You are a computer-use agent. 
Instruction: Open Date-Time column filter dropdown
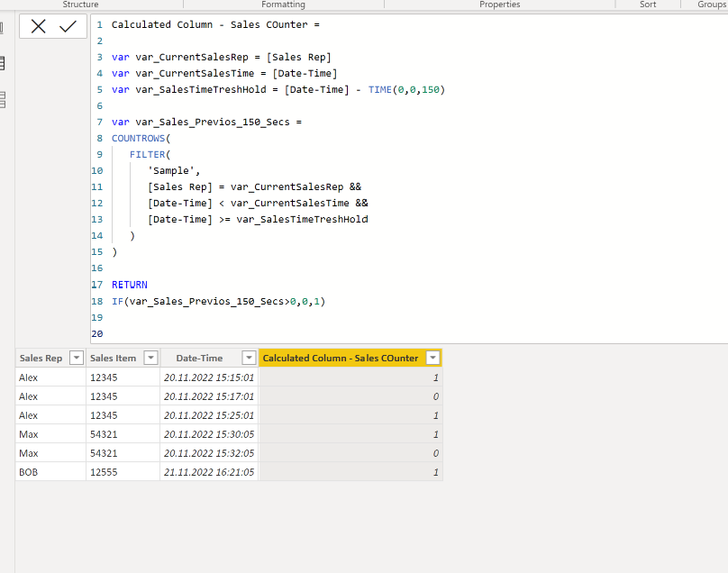(249, 358)
